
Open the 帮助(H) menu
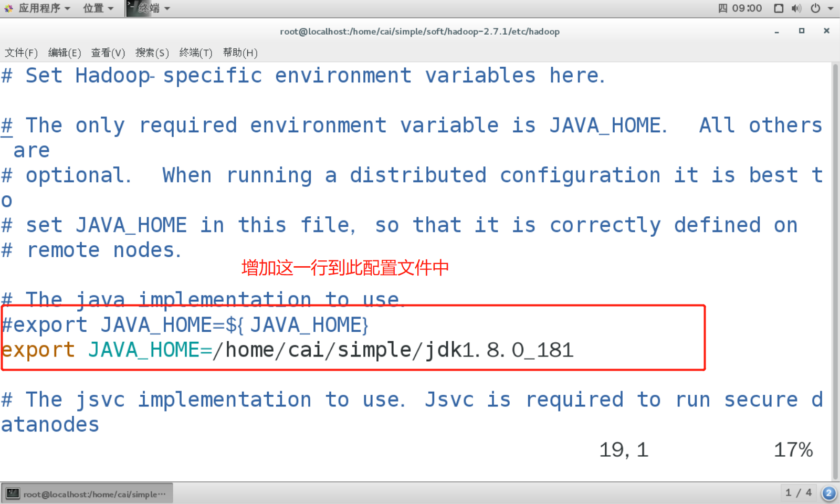pyautogui.click(x=240, y=52)
